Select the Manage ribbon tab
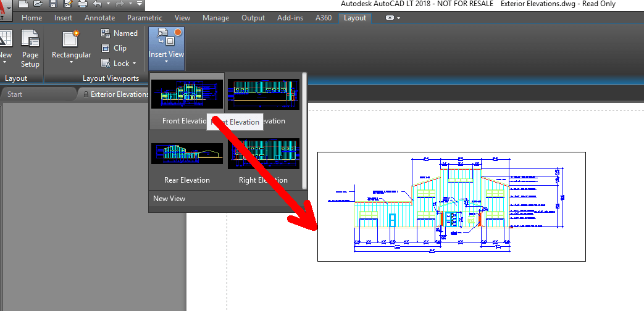 [x=215, y=18]
